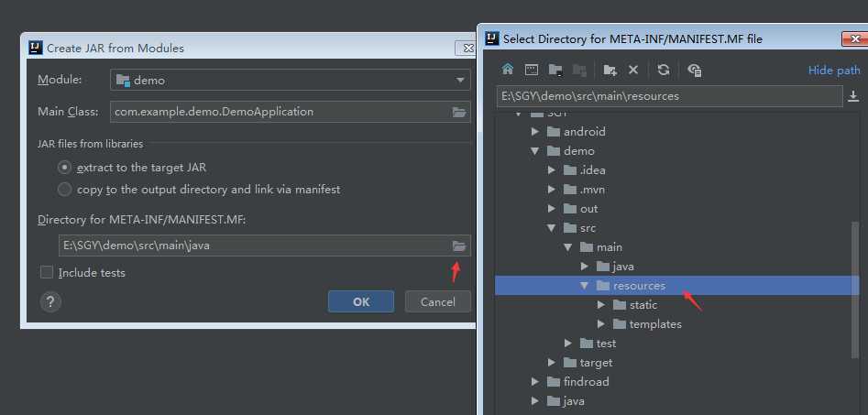The height and width of the screenshot is (415, 868).
Task: Jump to the module directory icon
Action: pos(579,70)
